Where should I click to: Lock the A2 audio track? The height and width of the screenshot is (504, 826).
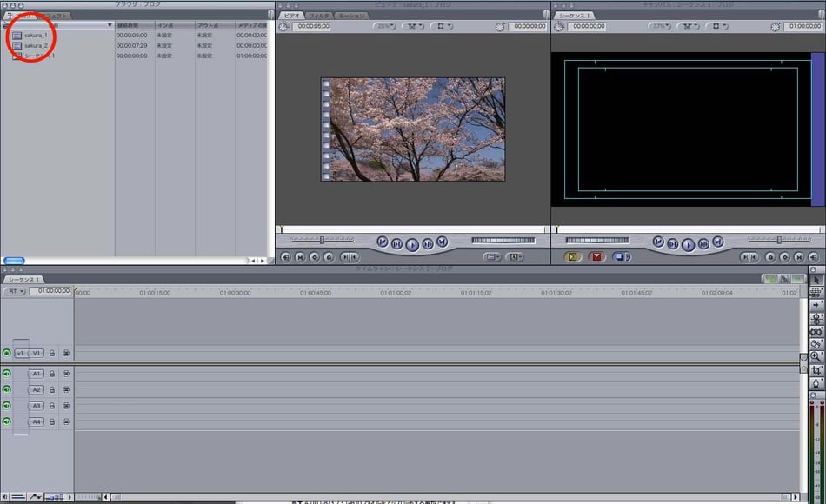[52, 390]
